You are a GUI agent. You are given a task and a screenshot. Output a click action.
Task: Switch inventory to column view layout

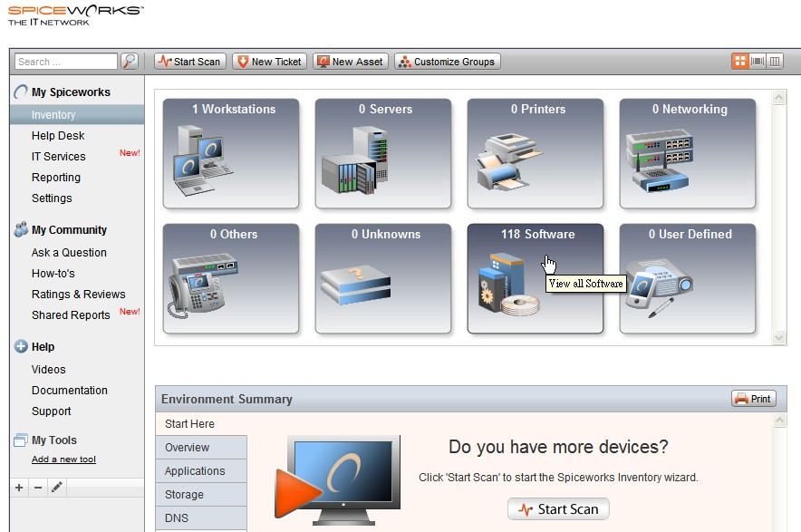coord(777,60)
